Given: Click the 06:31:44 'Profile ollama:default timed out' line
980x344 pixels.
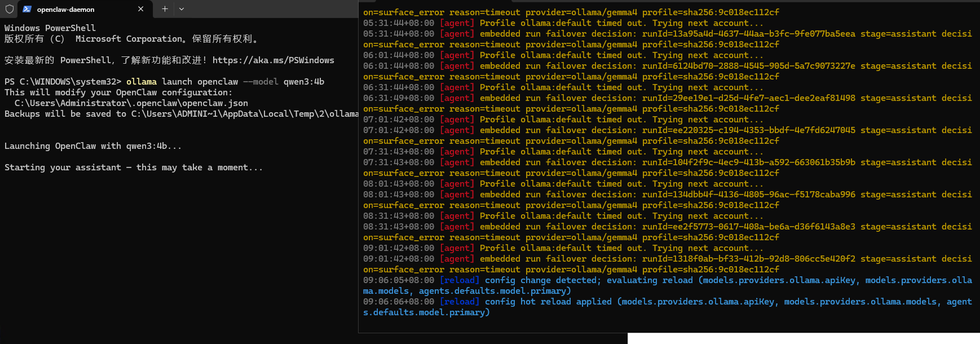Looking at the screenshot, I should click(563, 87).
